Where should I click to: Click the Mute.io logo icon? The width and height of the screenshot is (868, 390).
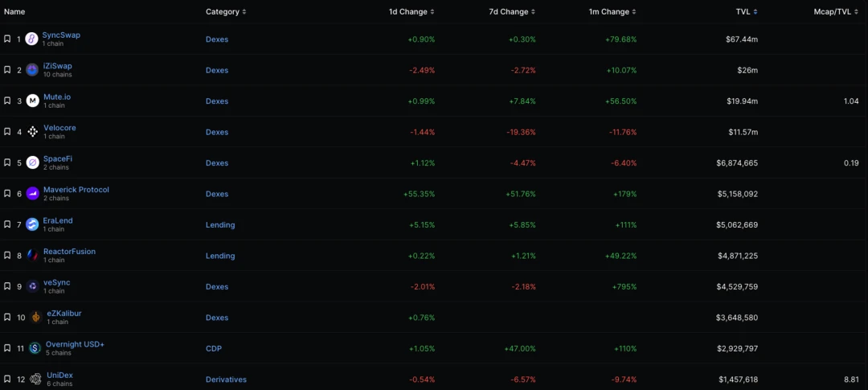pyautogui.click(x=32, y=101)
